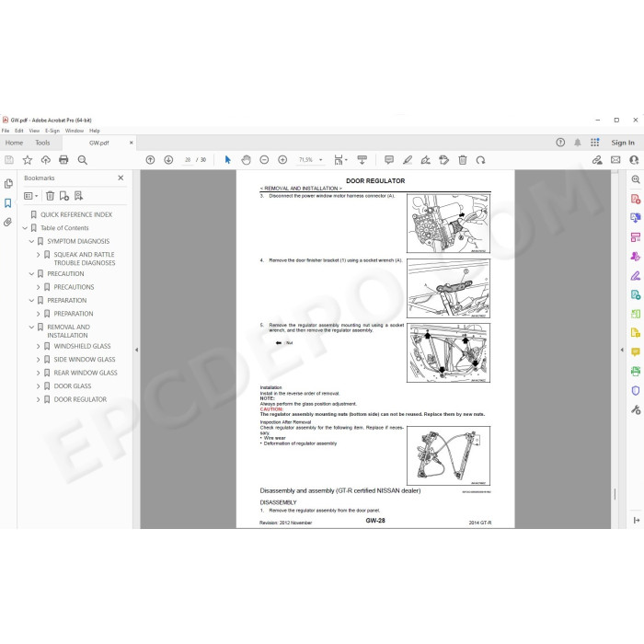Image resolution: width=644 pixels, height=644 pixels.
Task: Bookmark file with star icon
Action: tap(27, 160)
